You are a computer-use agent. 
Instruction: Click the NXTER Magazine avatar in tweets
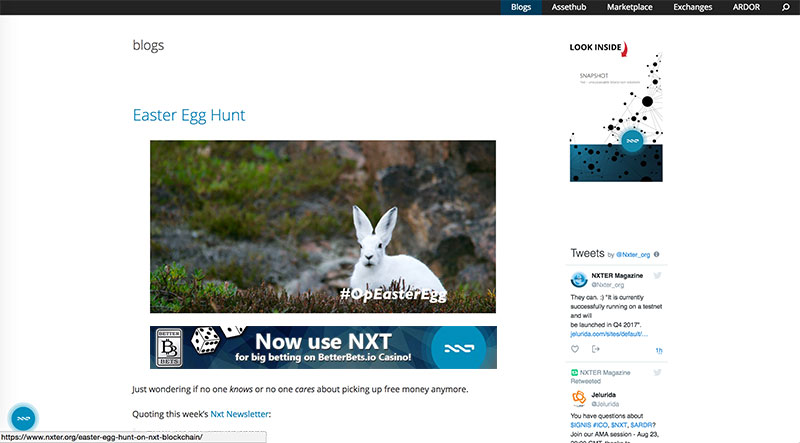[579, 280]
